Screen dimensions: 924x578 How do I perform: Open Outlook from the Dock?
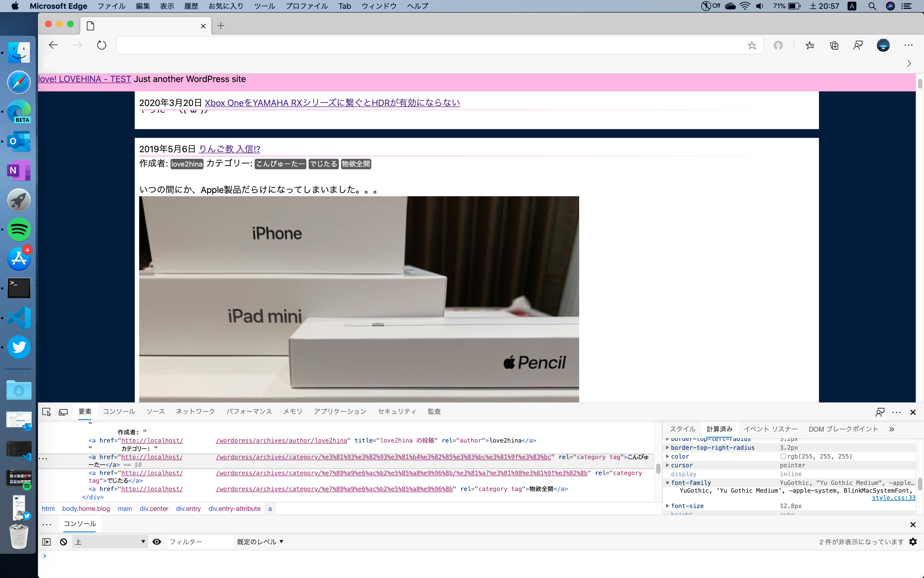pyautogui.click(x=18, y=141)
